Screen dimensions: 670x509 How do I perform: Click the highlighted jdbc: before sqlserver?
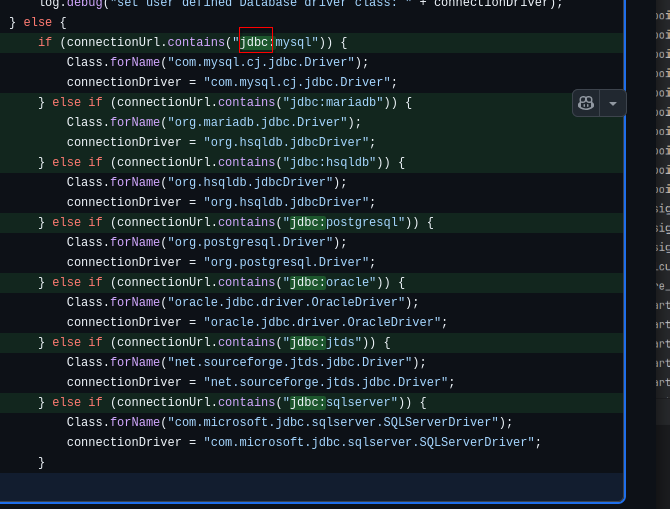pos(304,402)
